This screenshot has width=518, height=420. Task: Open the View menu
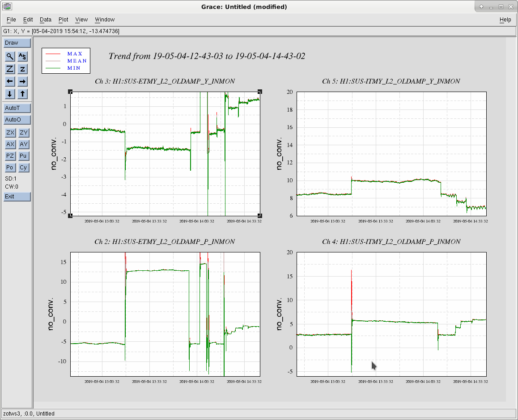(x=81, y=20)
